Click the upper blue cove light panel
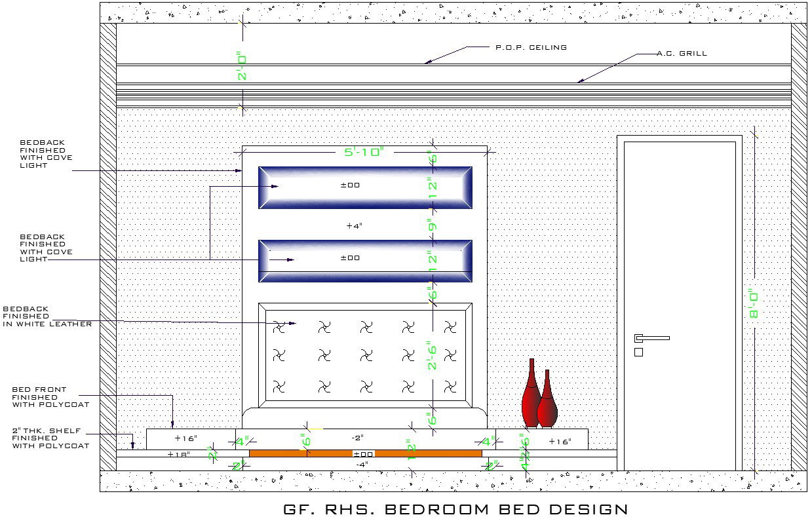812x517 pixels. [365, 187]
